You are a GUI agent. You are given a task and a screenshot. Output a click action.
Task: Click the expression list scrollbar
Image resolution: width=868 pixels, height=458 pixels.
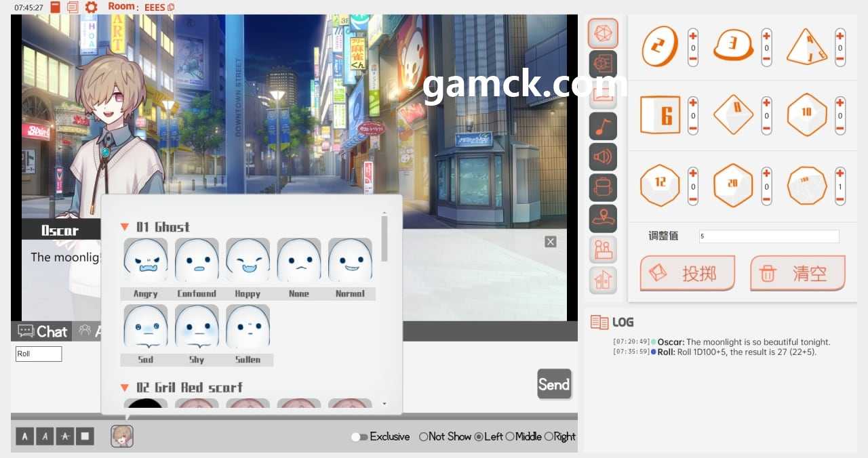(384, 238)
